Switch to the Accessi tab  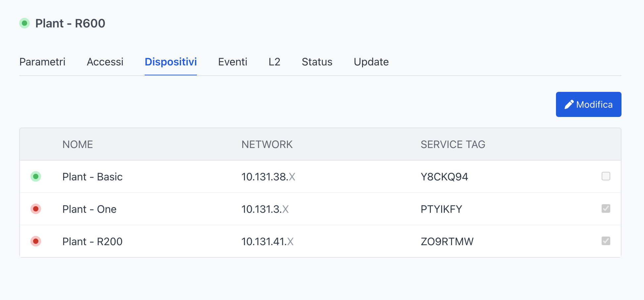tap(105, 62)
